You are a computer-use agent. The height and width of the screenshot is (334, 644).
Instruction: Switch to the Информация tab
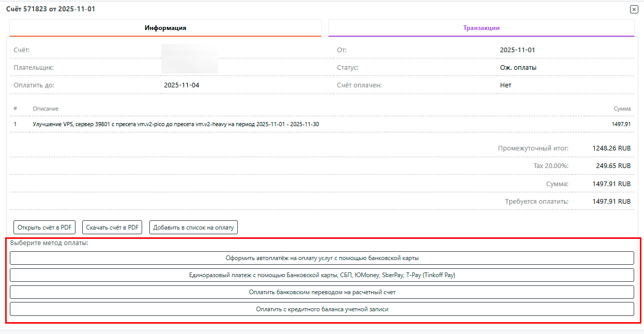(165, 28)
